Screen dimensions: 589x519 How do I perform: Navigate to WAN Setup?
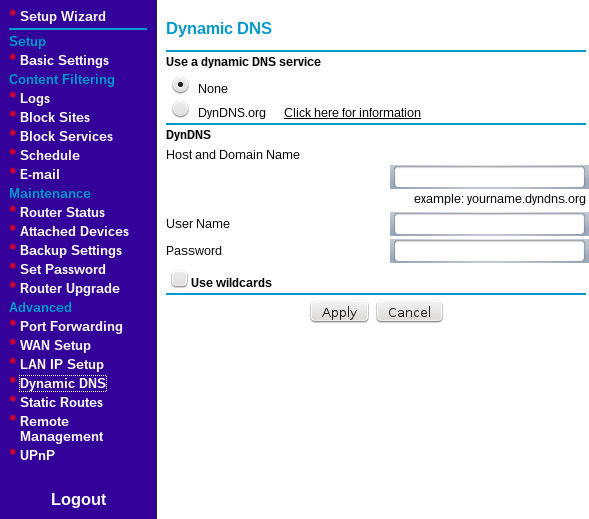point(55,345)
